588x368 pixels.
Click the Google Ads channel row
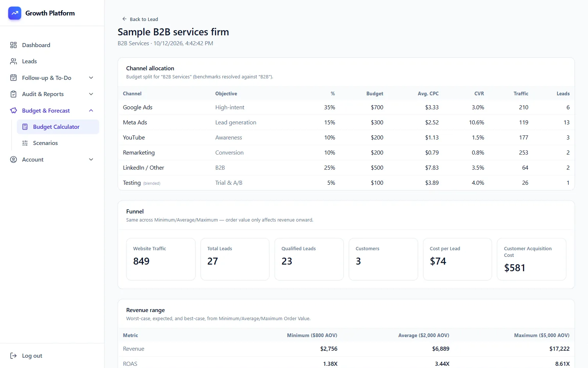(x=346, y=107)
